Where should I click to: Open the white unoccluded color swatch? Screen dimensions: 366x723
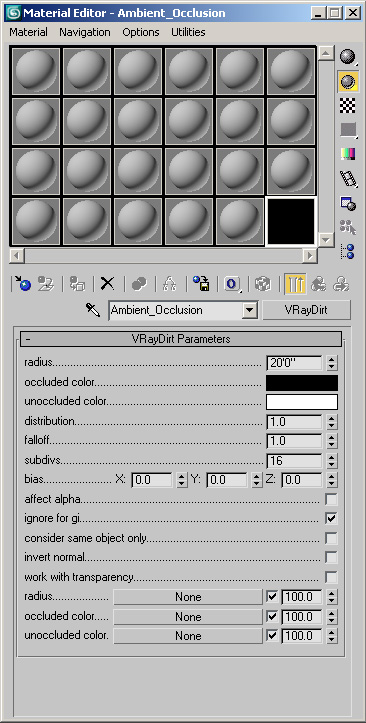(x=302, y=402)
